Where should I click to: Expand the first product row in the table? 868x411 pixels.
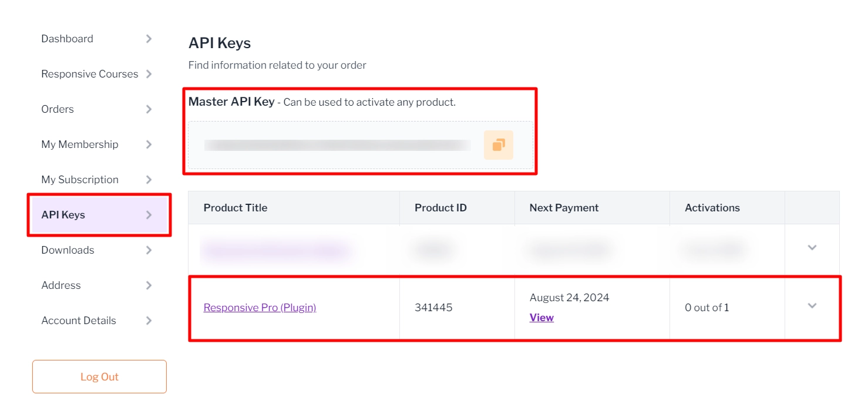[x=812, y=248]
